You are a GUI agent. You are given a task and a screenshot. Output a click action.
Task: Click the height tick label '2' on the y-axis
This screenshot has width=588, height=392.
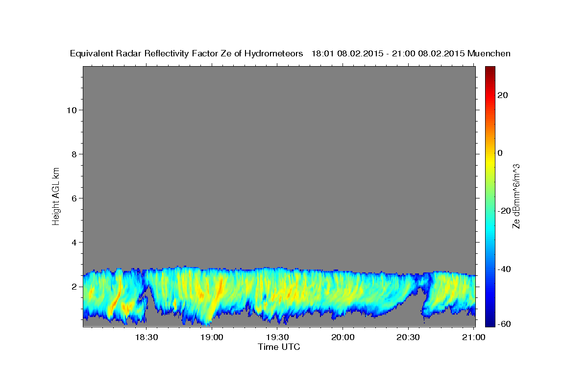[x=74, y=286]
